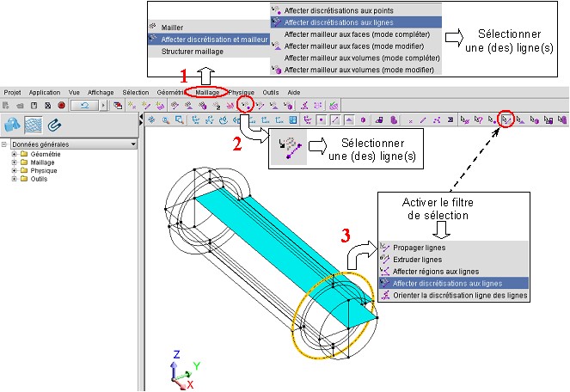Select Propager lignes in context menu
570x392 pixels.
pyautogui.click(x=421, y=247)
